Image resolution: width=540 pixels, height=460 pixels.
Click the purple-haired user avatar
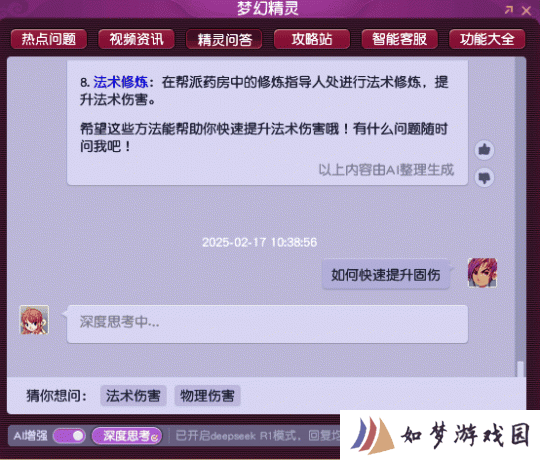click(x=482, y=273)
